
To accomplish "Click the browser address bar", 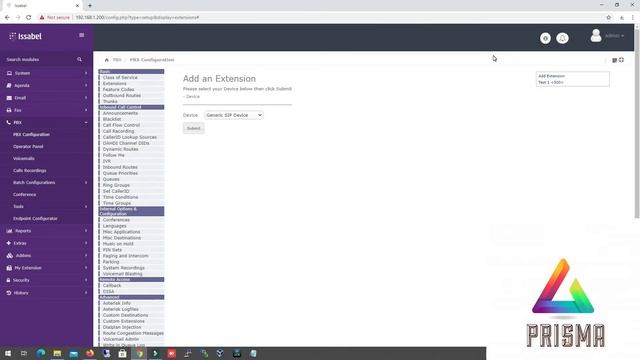I will click(x=318, y=18).
